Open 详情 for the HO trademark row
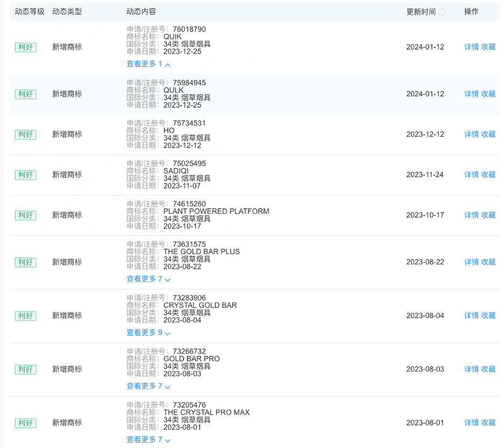504x448 pixels. click(x=472, y=134)
